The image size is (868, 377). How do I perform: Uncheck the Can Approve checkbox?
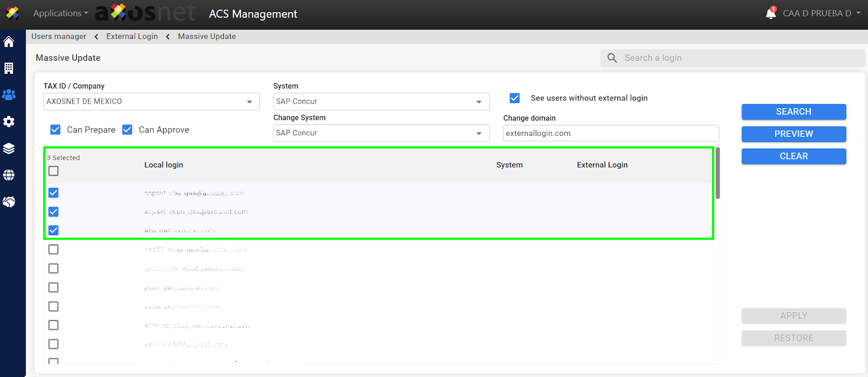point(128,130)
